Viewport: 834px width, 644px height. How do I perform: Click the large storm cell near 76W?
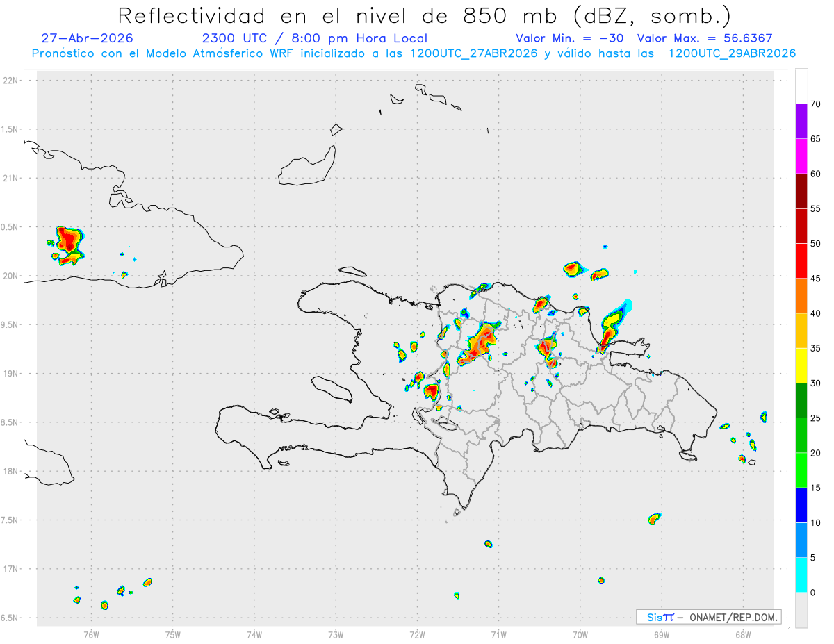tap(68, 245)
